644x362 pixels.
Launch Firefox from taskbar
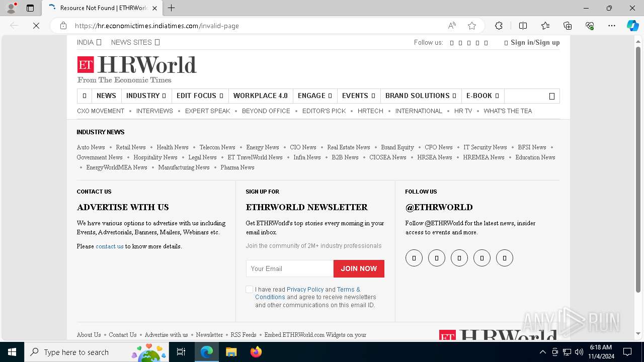click(x=256, y=352)
